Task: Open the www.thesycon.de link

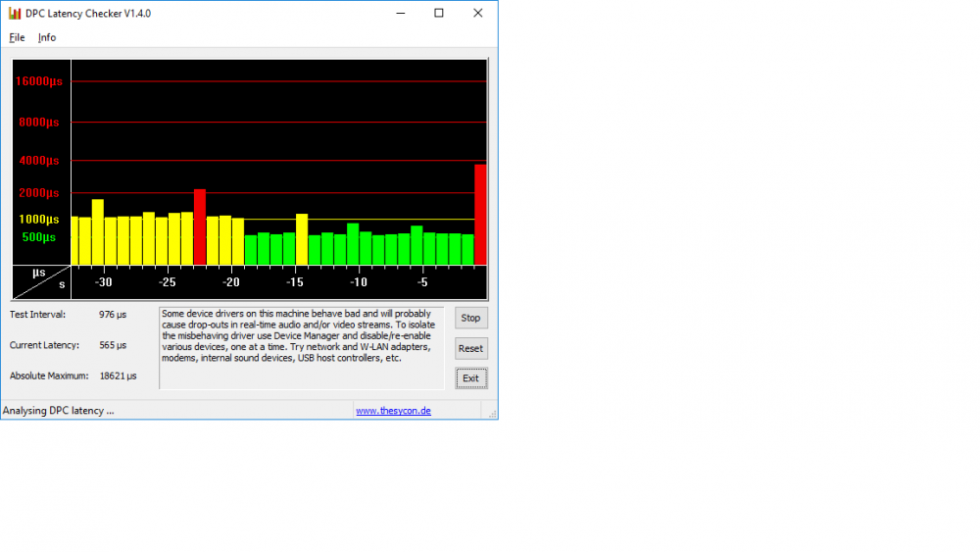Action: tap(393, 411)
